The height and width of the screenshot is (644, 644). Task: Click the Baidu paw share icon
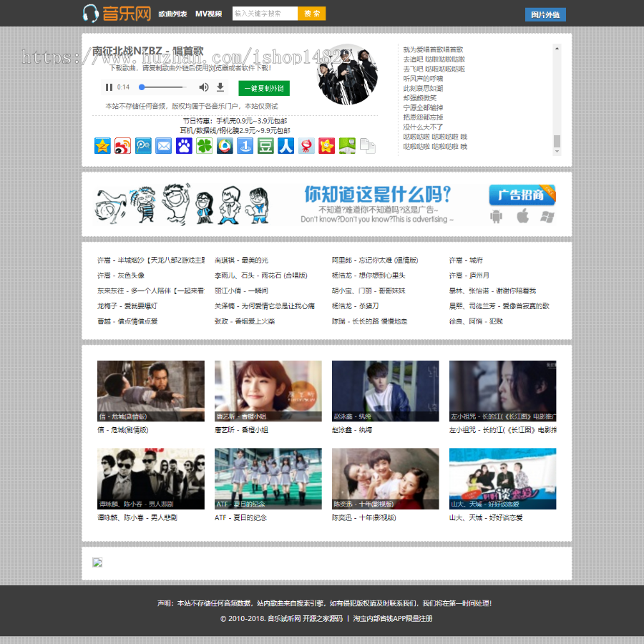185,146
